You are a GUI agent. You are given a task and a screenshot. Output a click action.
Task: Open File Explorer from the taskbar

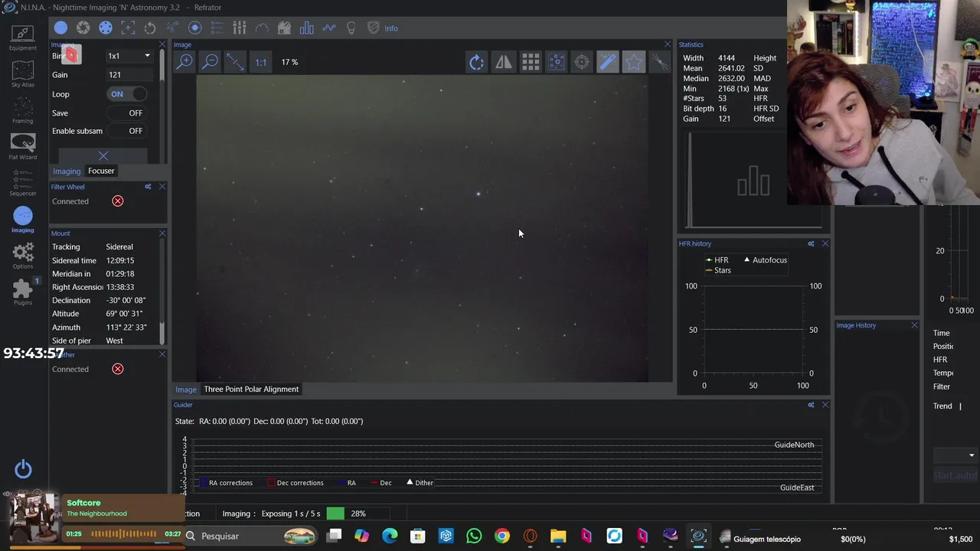tap(558, 536)
